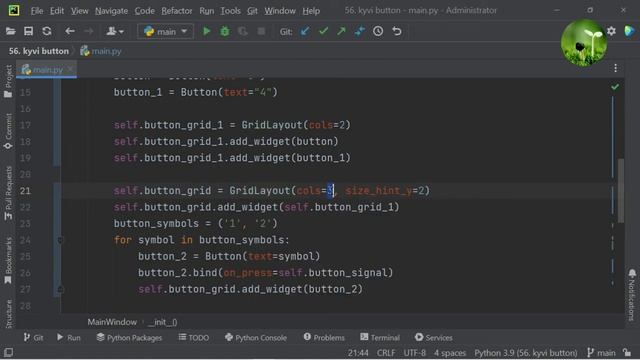The image size is (640, 360).
Task: Open the Refactor menu
Action: [177, 11]
